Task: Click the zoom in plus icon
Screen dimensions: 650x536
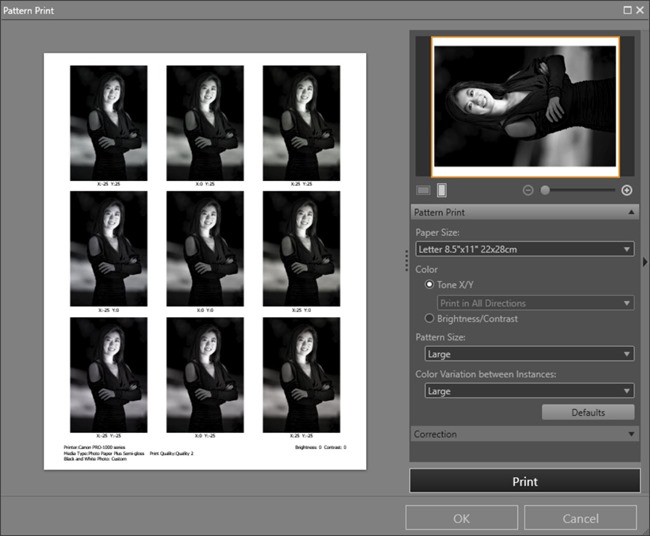Action: [627, 190]
